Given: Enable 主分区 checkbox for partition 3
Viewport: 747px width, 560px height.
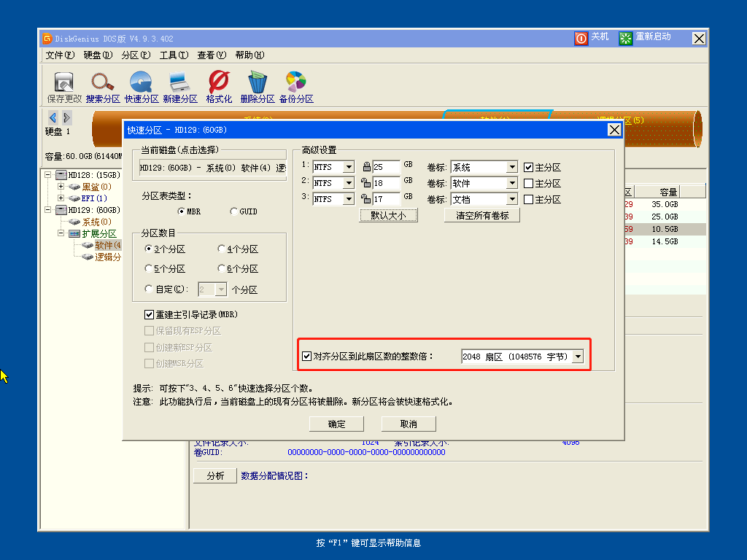Looking at the screenshot, I should 528,199.
